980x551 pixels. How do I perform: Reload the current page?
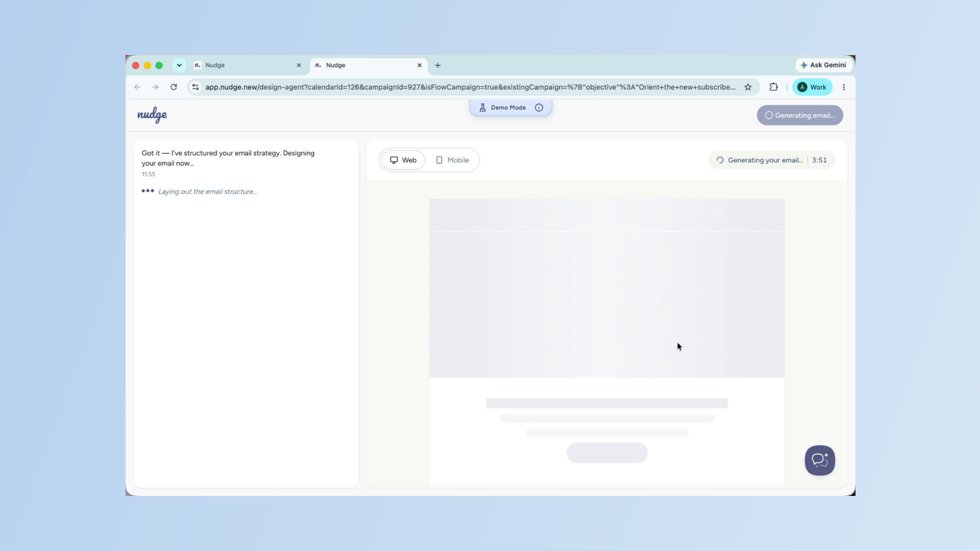point(174,87)
